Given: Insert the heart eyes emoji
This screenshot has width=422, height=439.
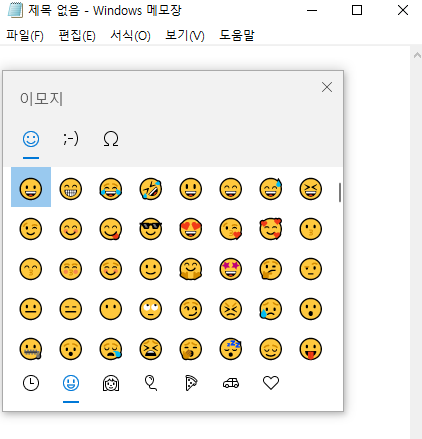Looking at the screenshot, I should pos(191,229).
